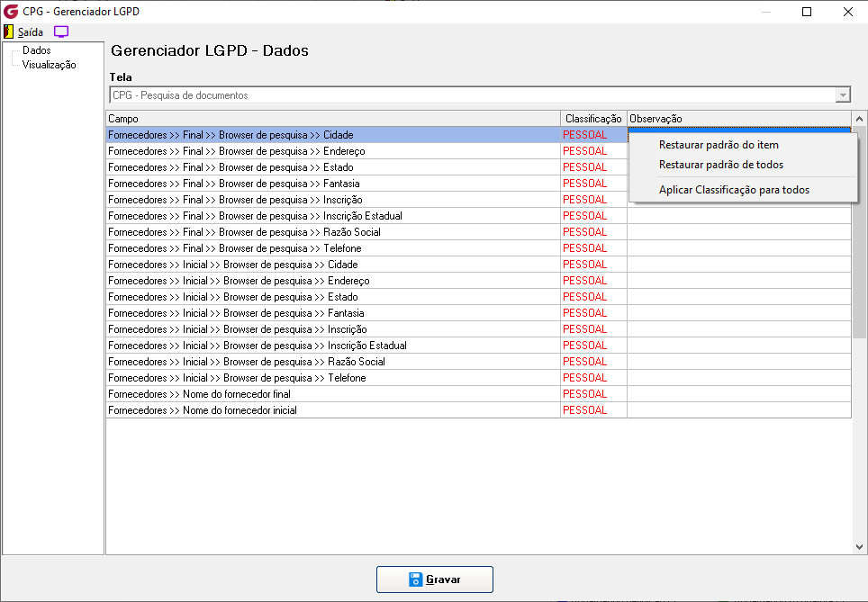Select row Final Browser de pesquisa Inscrição

(x=333, y=200)
